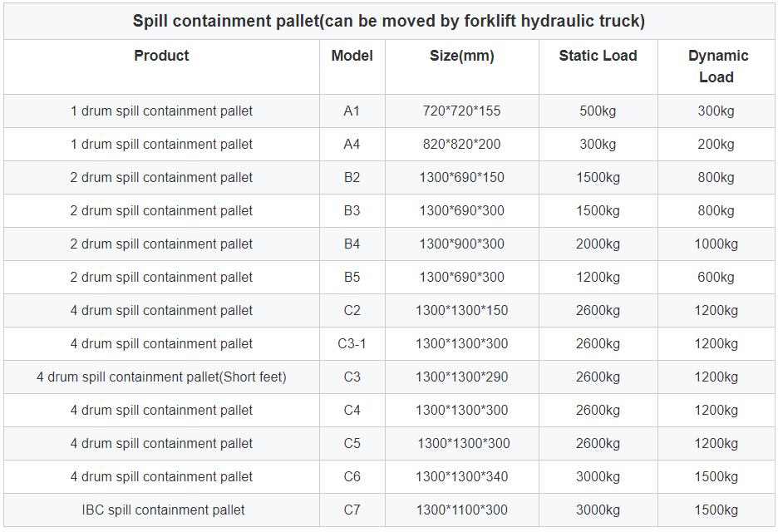Click the Dynamic Load header cell
This screenshot has width=778, height=532.
point(716,66)
